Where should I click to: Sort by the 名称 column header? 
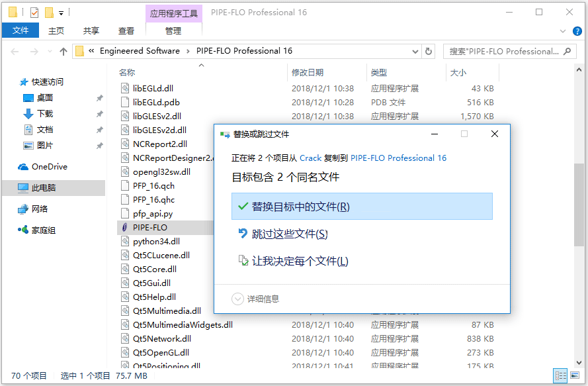coord(127,72)
